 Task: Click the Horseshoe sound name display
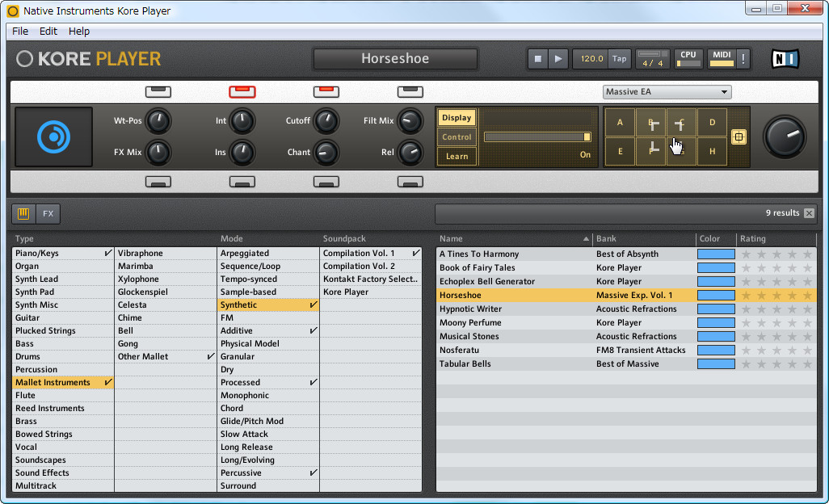pos(395,59)
